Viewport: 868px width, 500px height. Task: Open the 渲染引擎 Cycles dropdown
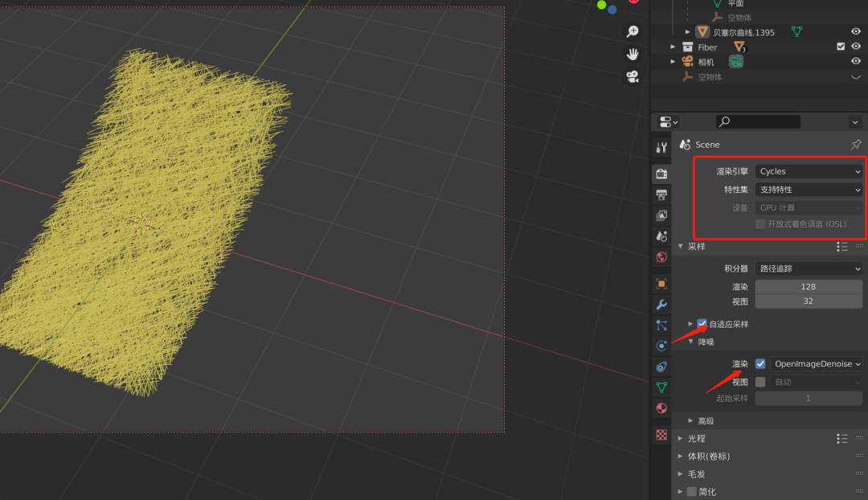pos(809,172)
